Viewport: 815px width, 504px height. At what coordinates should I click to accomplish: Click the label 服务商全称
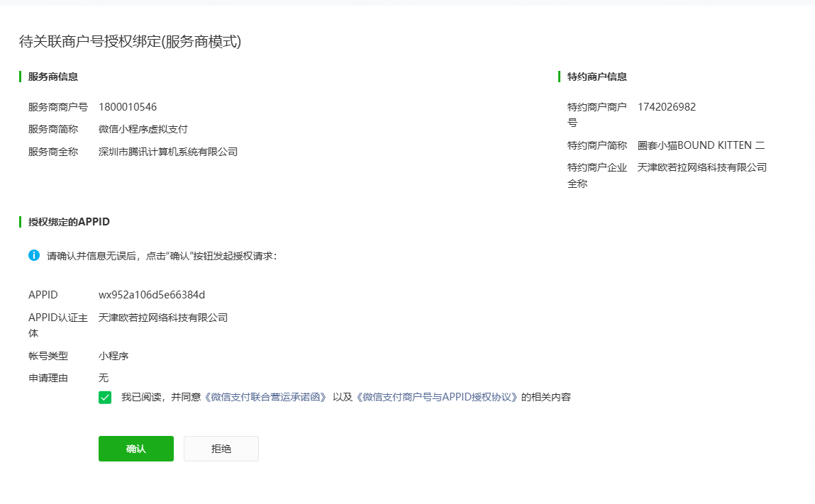click(x=53, y=152)
